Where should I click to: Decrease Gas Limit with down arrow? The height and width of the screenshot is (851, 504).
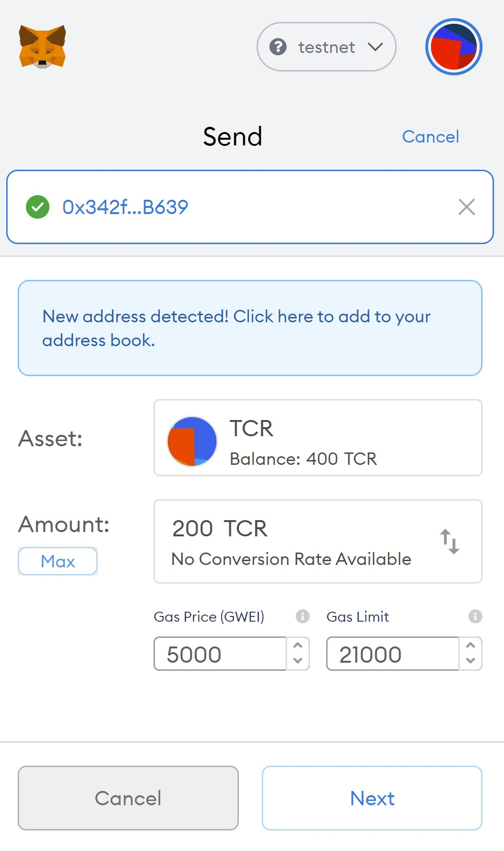[471, 661]
